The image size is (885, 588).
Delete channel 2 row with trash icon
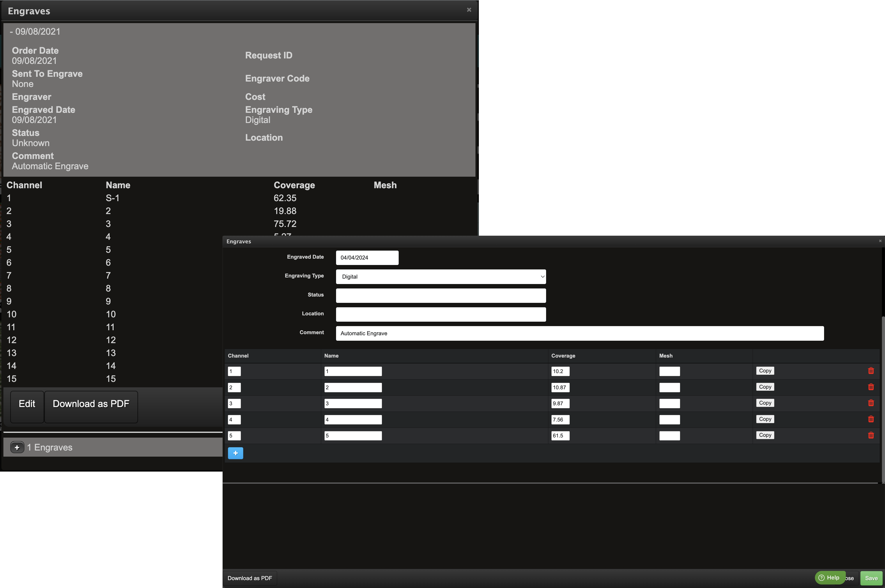tap(871, 387)
